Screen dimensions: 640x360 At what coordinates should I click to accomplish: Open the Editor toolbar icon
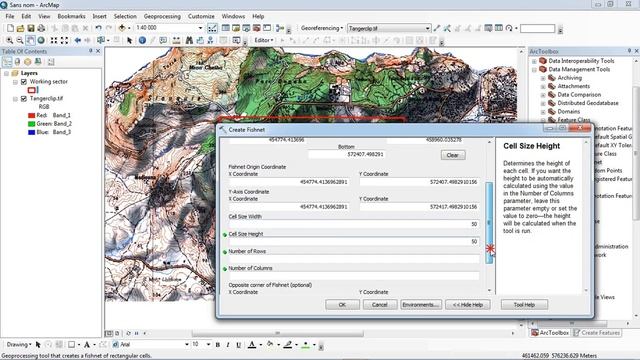click(x=212, y=28)
